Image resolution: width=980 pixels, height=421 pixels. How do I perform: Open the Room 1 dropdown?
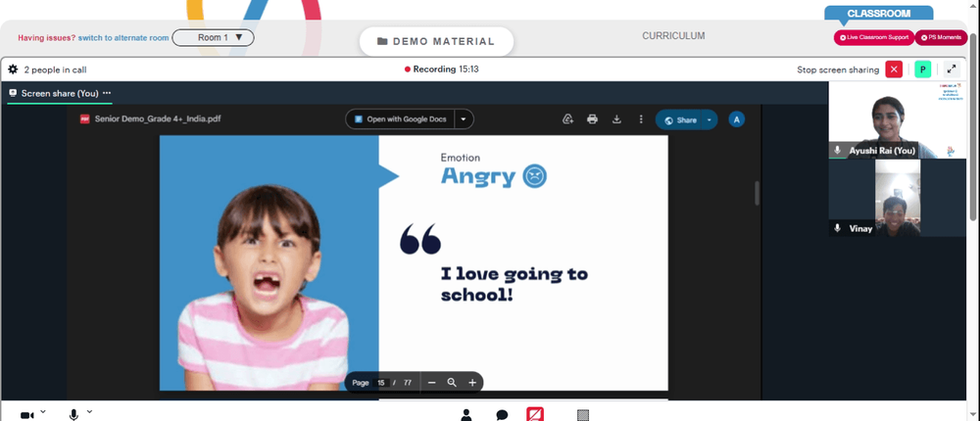point(213,37)
